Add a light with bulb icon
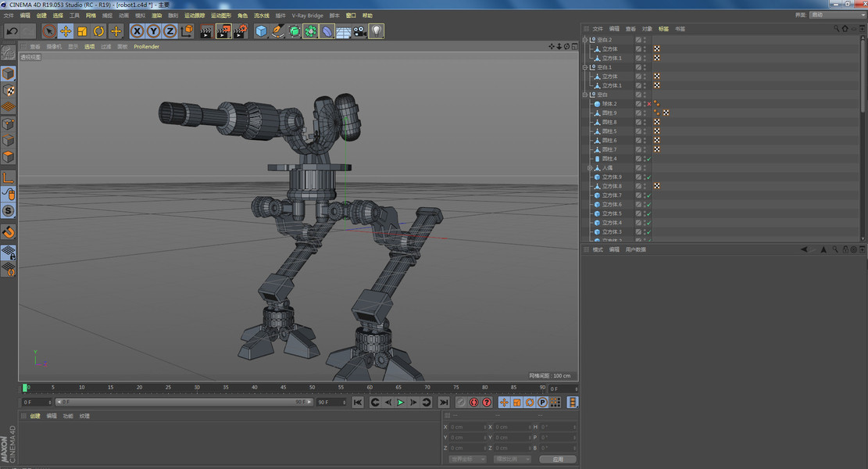868x469 pixels. pos(376,31)
